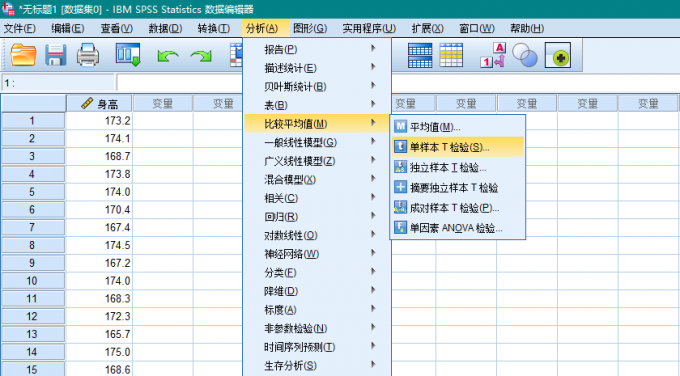
Task: Open the 文件(F) menu
Action: point(20,28)
